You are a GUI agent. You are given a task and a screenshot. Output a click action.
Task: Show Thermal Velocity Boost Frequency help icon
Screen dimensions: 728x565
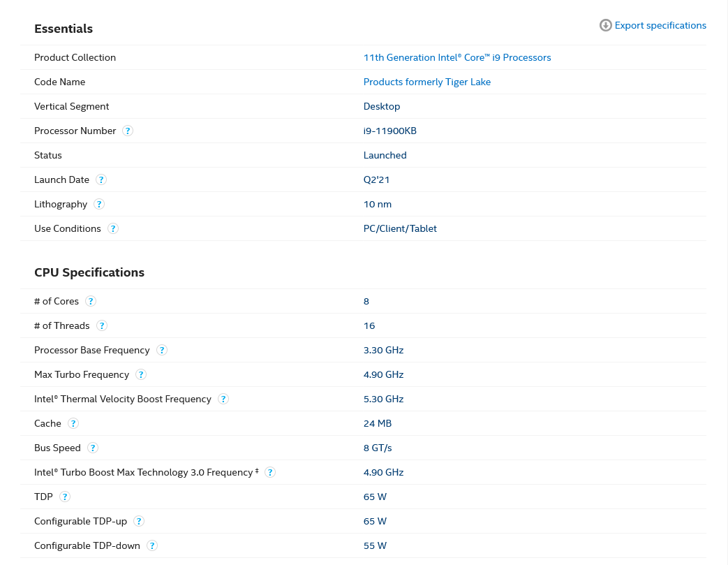(x=223, y=399)
